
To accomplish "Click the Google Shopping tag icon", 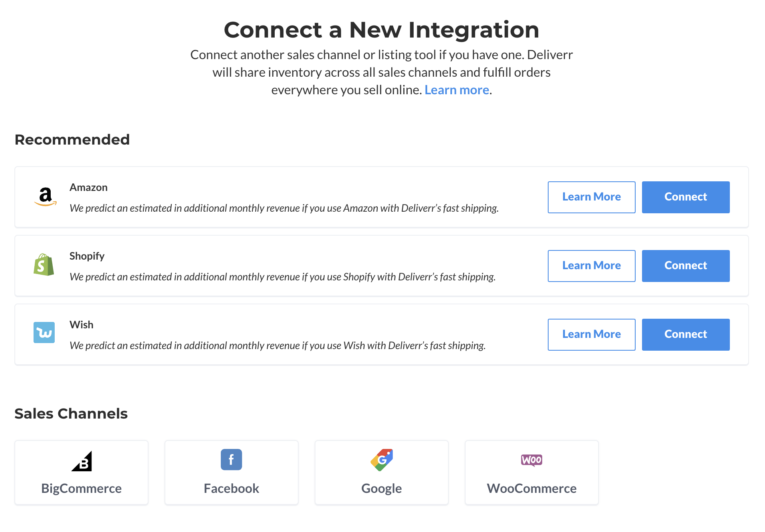I will pos(382,460).
